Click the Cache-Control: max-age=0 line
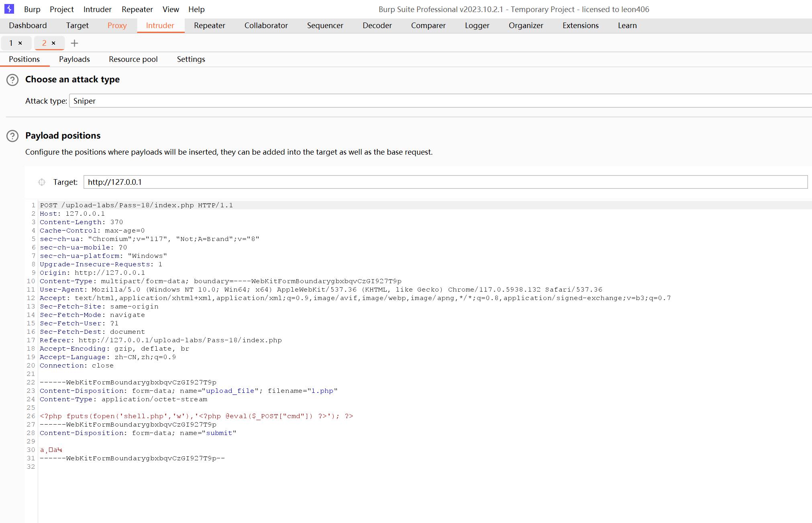 pos(92,231)
